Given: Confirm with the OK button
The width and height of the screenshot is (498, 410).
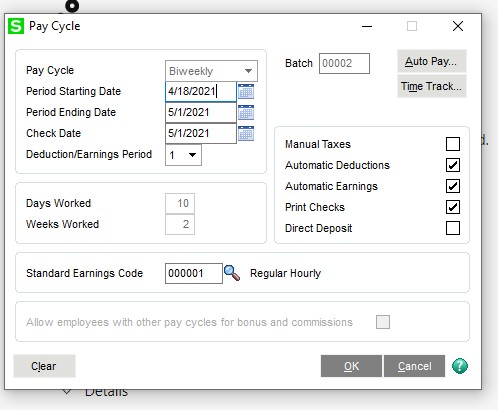Looking at the screenshot, I should click(351, 366).
